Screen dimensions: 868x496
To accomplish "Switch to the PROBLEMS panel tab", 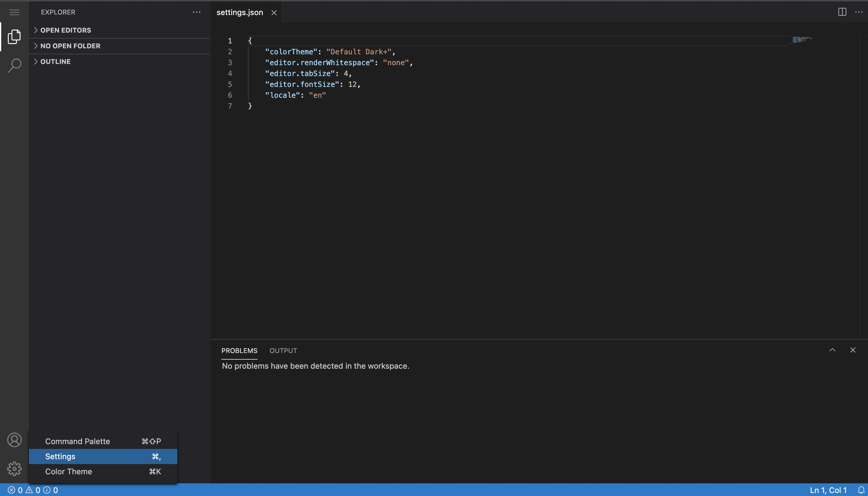I will (239, 351).
